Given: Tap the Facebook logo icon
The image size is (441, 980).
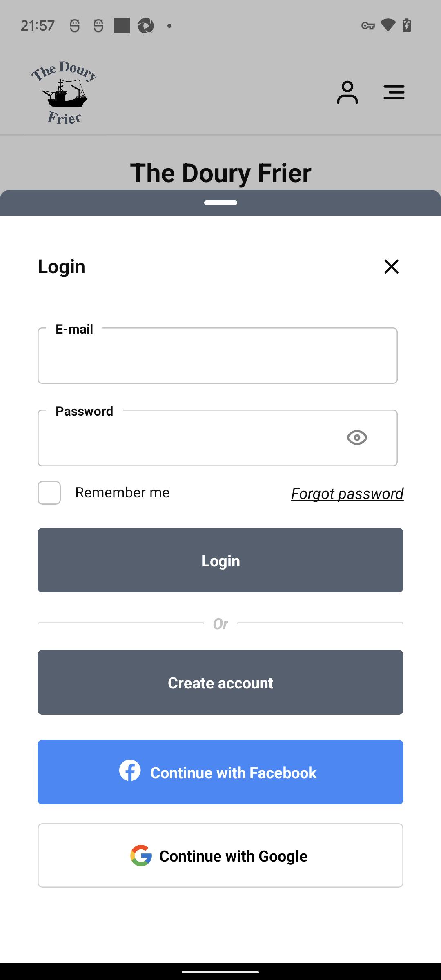Looking at the screenshot, I should [130, 771].
